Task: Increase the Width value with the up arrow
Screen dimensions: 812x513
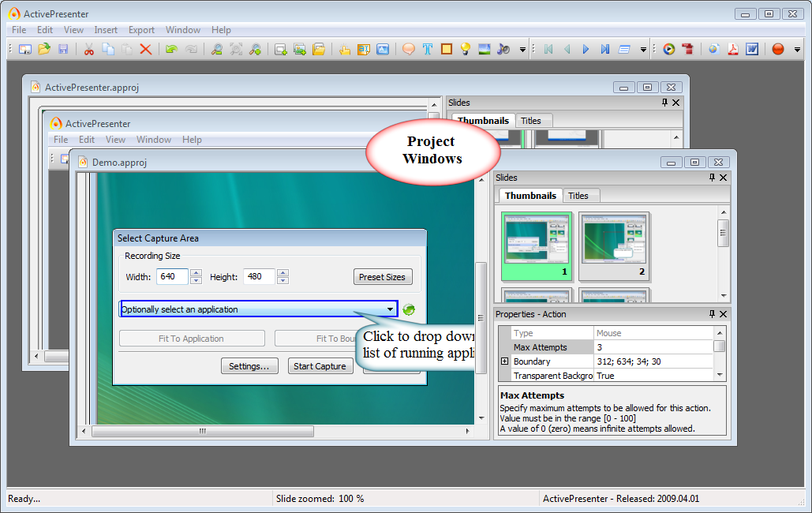Action: 196,272
